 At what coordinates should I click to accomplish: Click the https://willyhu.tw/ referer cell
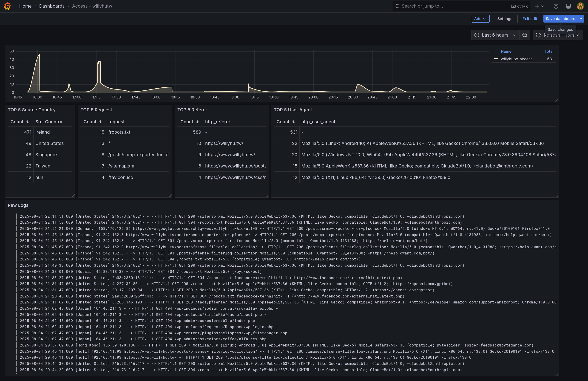point(235,143)
